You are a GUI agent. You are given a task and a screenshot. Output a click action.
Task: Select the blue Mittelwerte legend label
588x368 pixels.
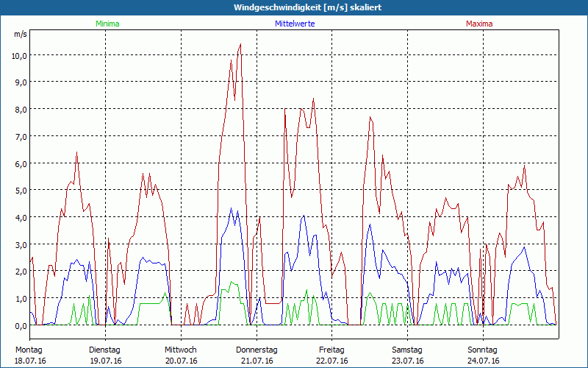click(295, 24)
